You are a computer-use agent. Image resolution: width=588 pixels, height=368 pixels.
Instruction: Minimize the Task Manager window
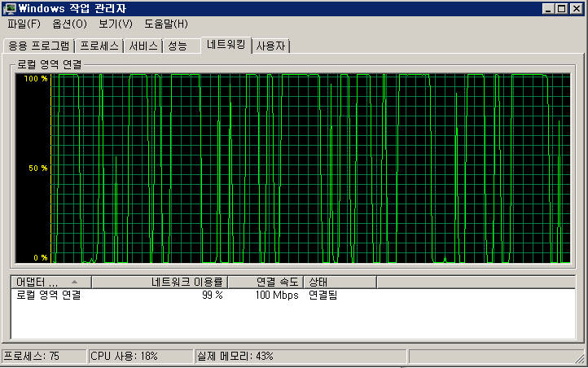click(548, 9)
